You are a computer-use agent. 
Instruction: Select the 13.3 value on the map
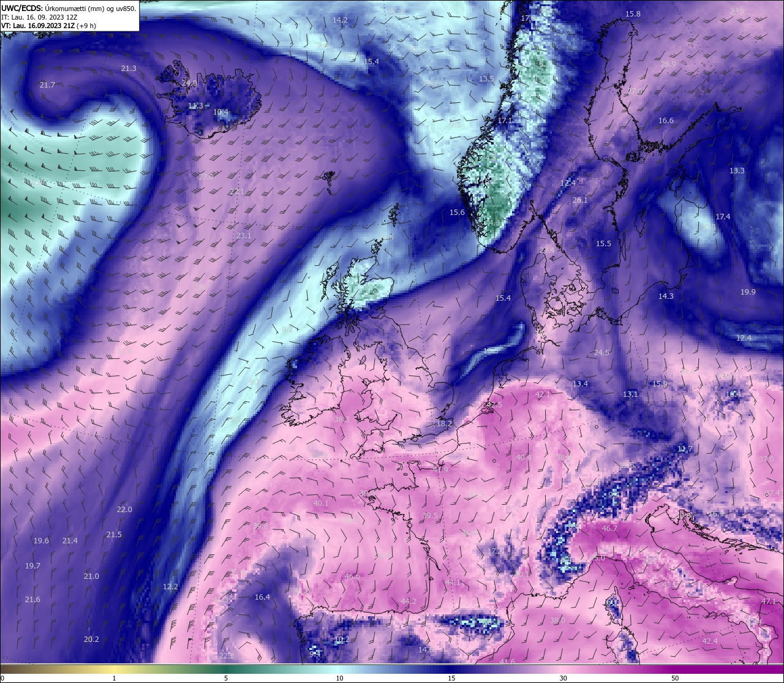pos(737,171)
